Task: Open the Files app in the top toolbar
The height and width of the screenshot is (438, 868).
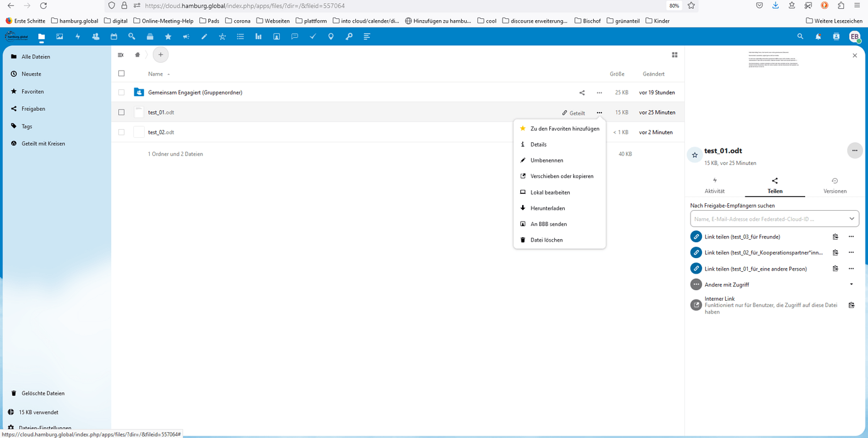Action: (42, 36)
